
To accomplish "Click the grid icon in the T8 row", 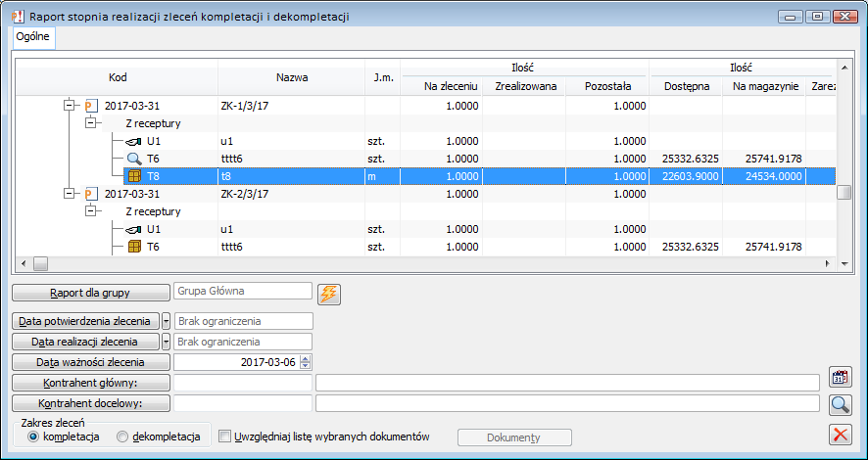I will (134, 176).
